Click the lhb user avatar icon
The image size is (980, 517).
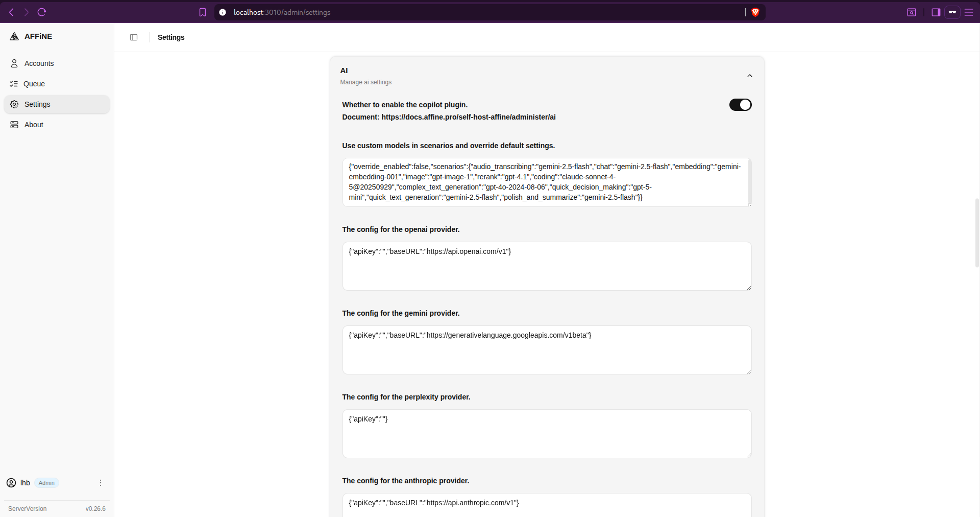(x=11, y=483)
